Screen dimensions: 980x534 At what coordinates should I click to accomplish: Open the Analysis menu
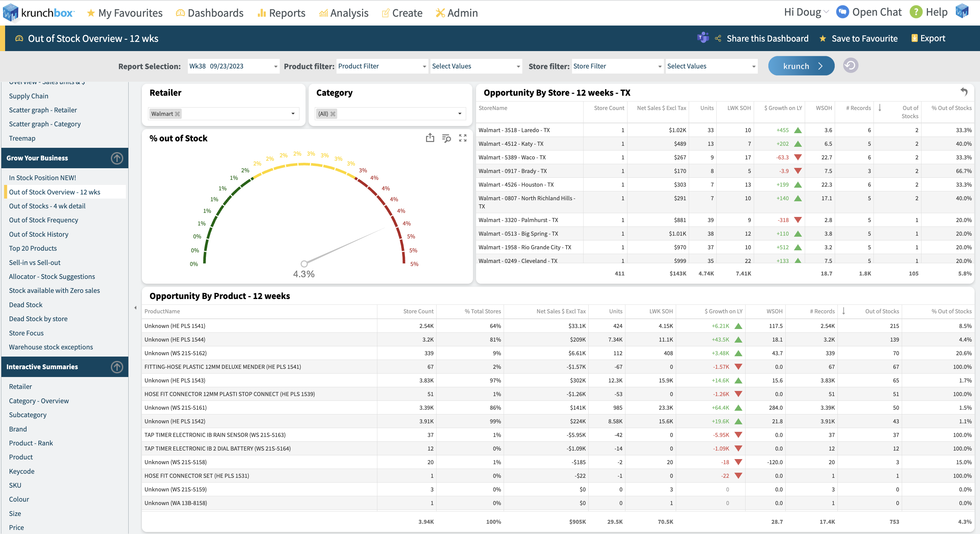pos(344,13)
